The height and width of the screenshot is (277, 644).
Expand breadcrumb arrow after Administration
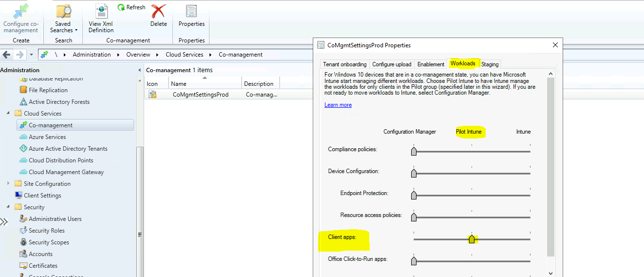(x=118, y=55)
